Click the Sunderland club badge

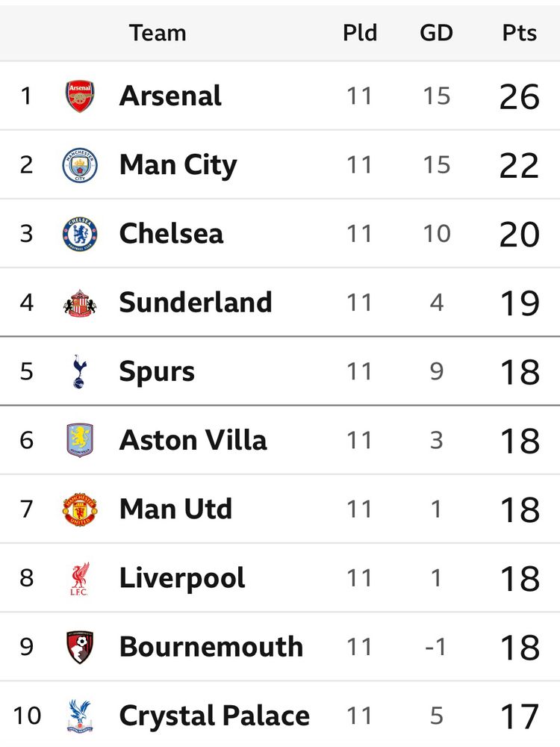pyautogui.click(x=80, y=303)
